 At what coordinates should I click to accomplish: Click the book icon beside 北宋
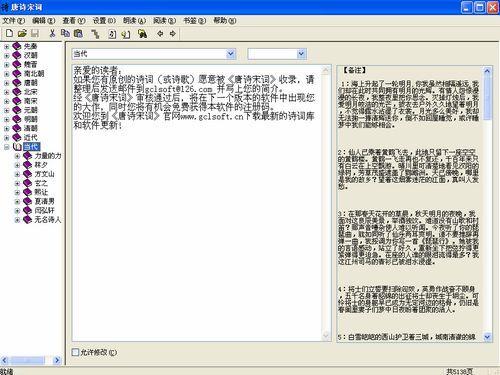click(17, 92)
